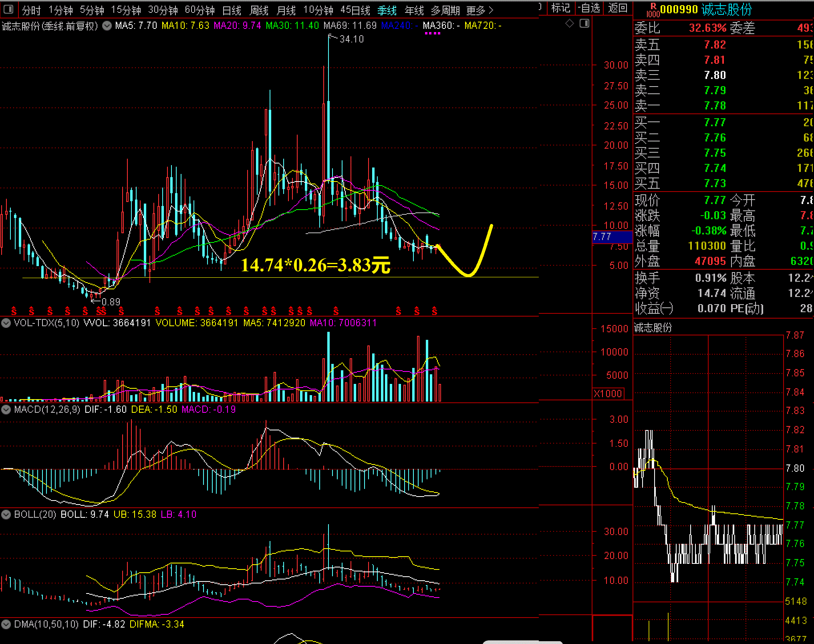
Task: Open BOLL indicator settings circle icon
Action: [6, 515]
